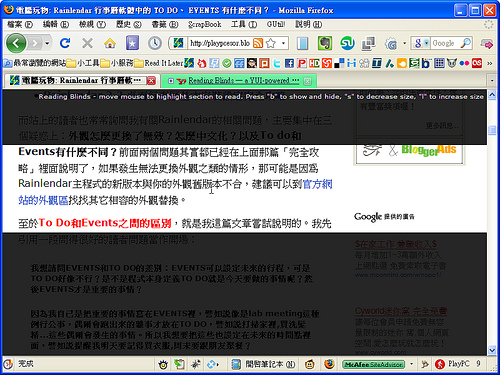This screenshot has width=500, height=375.
Task: Go to the Home page icon
Action: 110,43
